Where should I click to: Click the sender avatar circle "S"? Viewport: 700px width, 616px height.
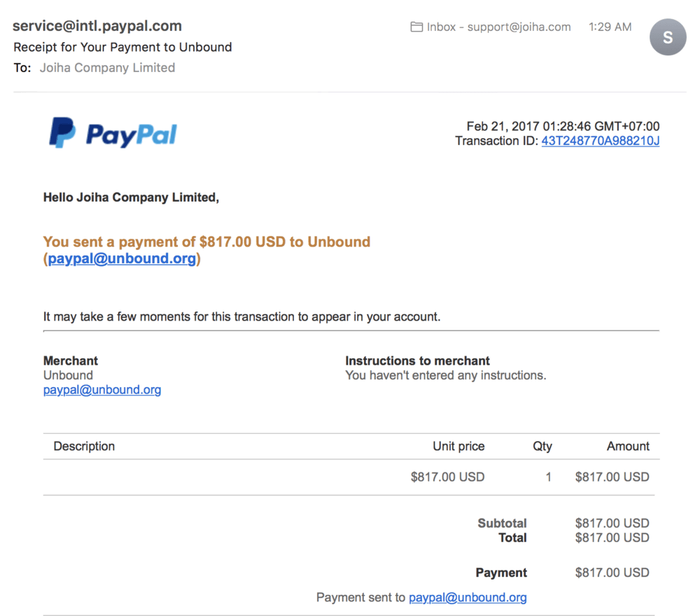667,37
